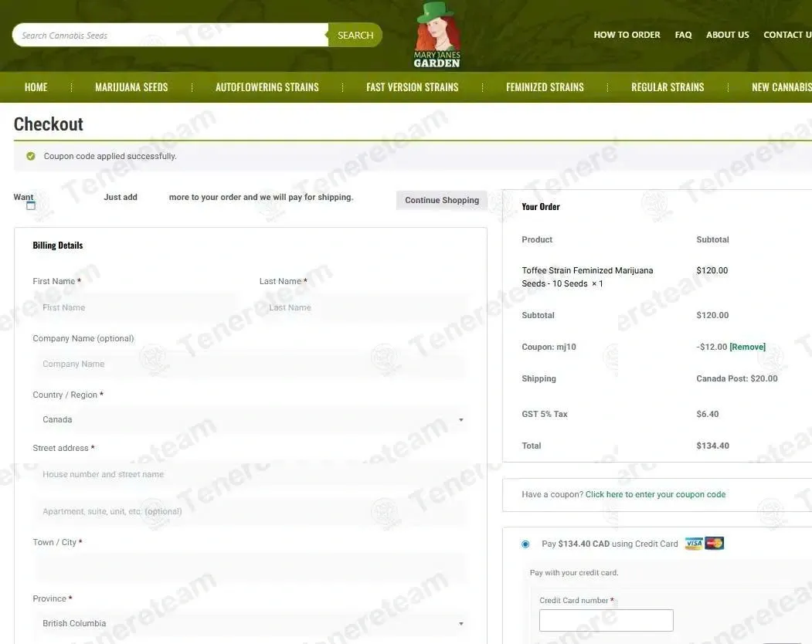Select the Pay using Credit Card radio button

click(525, 544)
